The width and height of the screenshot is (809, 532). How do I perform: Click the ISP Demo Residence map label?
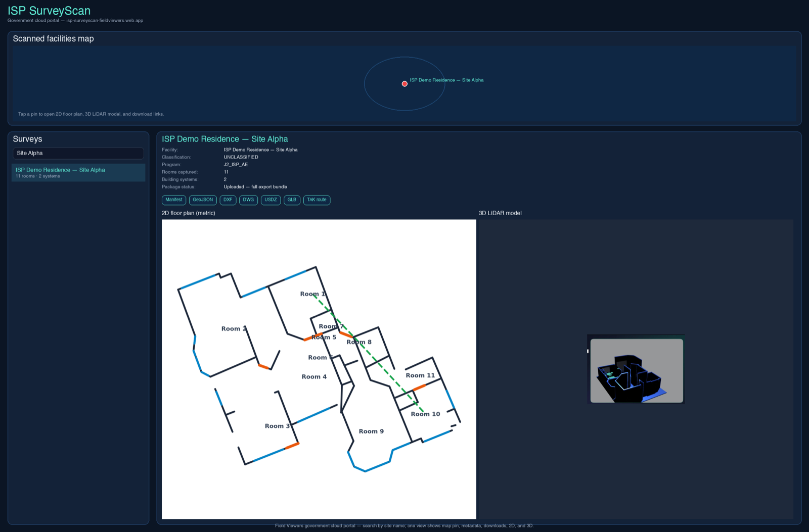click(x=446, y=80)
